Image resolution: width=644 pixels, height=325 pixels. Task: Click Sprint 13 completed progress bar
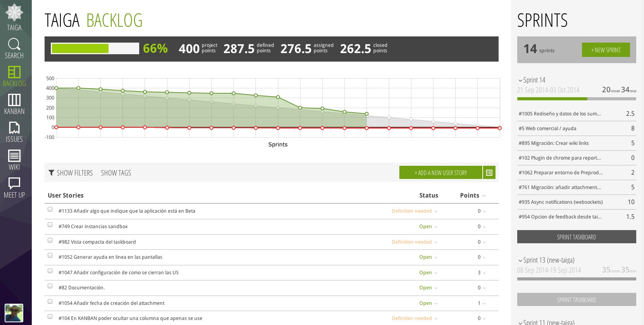click(577, 279)
